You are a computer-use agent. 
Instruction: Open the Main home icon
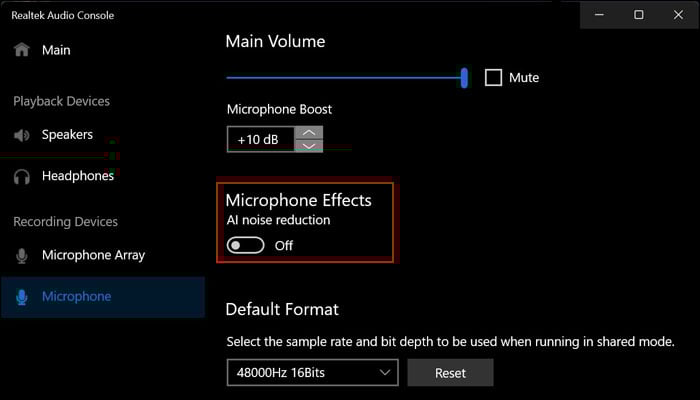pos(21,50)
